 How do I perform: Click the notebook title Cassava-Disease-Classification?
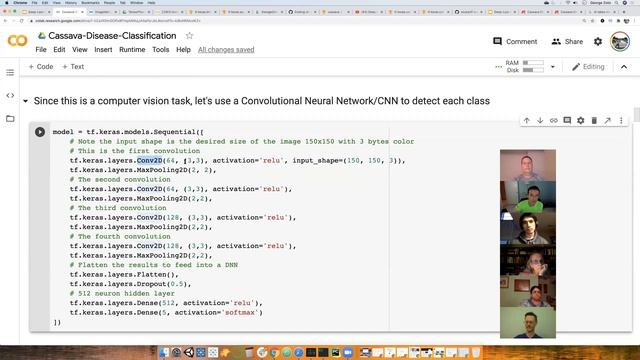(x=112, y=36)
